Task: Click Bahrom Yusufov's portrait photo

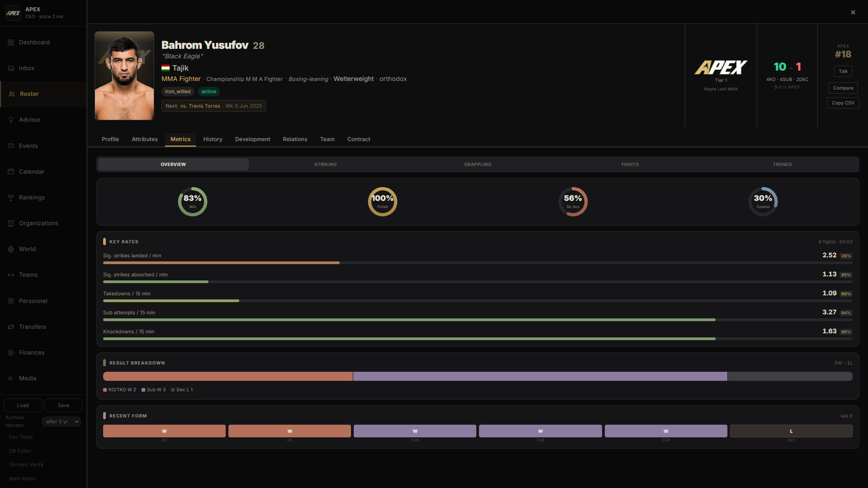Action: click(124, 75)
